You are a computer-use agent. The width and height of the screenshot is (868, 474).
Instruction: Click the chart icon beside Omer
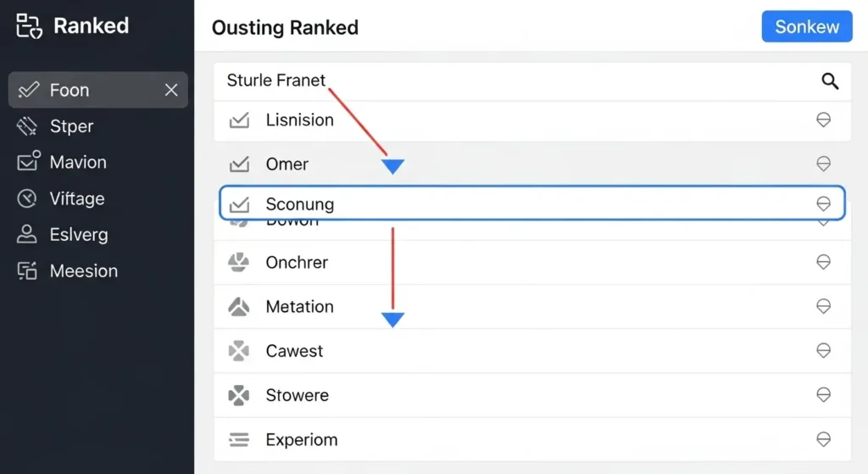[240, 165]
